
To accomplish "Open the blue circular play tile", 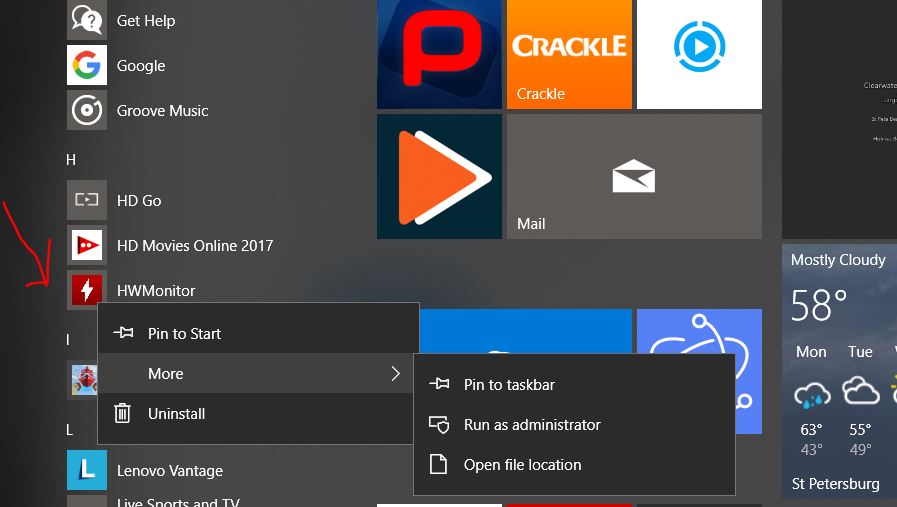I will 699,54.
